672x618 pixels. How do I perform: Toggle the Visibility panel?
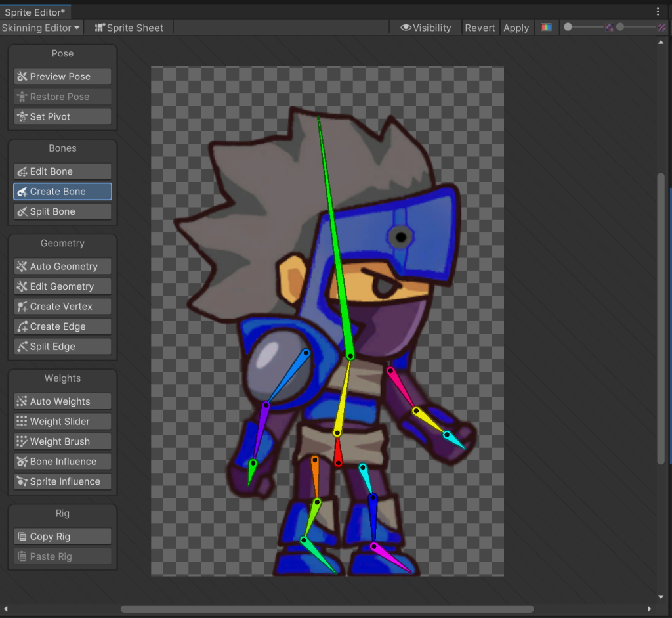[426, 28]
